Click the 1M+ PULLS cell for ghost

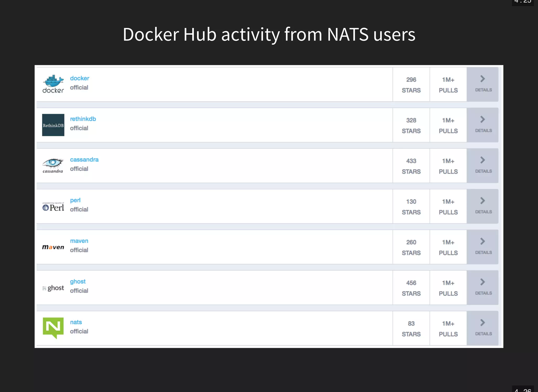[448, 288]
